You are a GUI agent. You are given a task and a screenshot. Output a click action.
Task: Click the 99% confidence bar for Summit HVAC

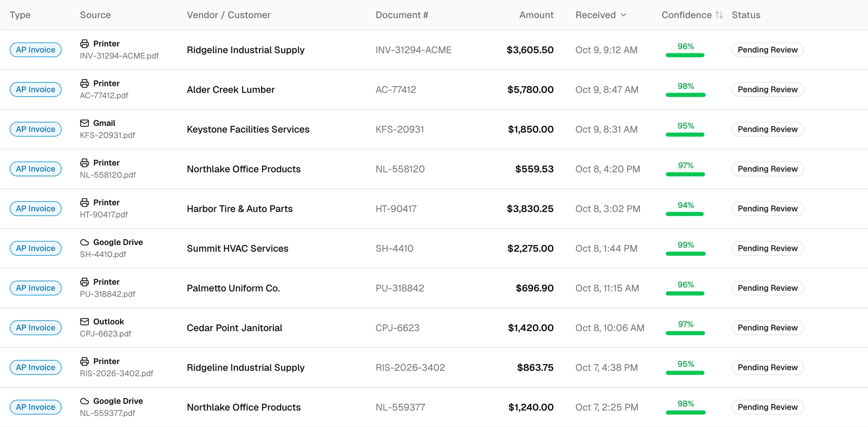[686, 254]
